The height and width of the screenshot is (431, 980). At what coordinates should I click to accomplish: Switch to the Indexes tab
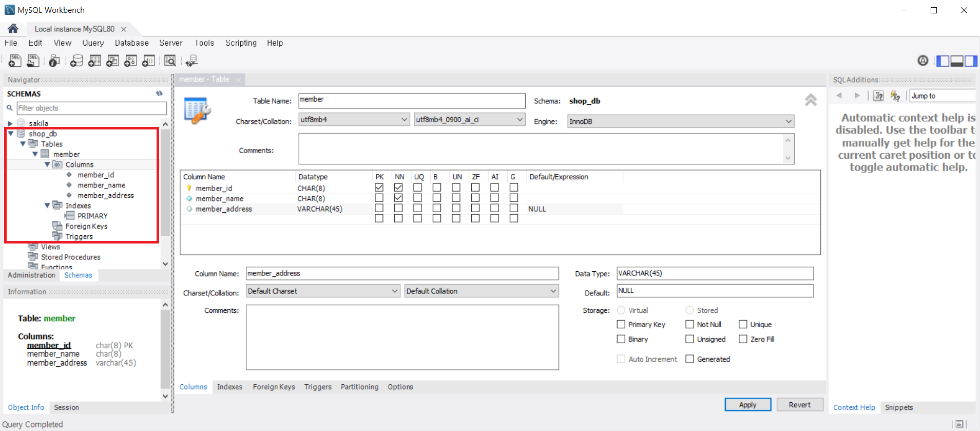point(229,387)
